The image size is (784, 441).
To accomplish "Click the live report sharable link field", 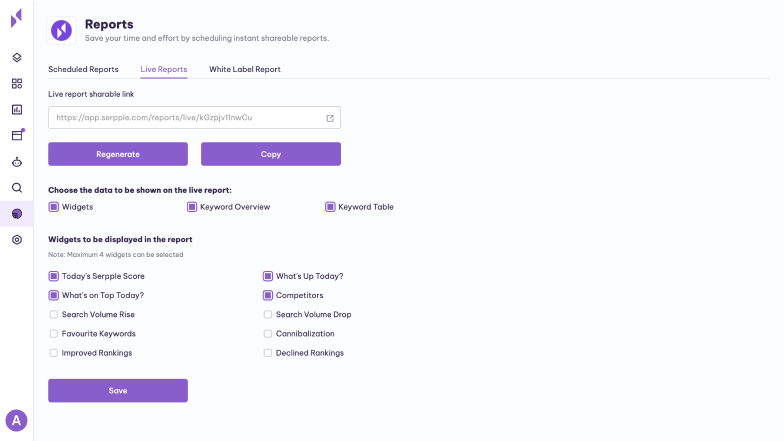I will click(x=194, y=118).
